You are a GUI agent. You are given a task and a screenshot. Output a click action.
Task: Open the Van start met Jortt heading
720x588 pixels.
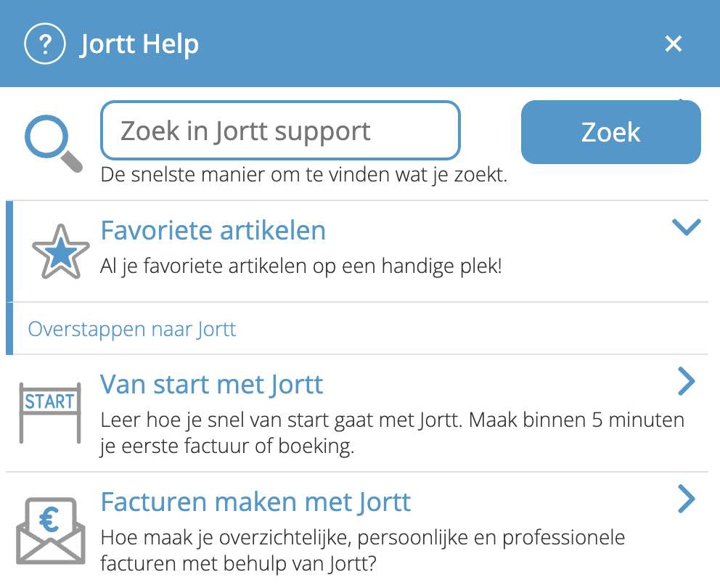pos(212,384)
